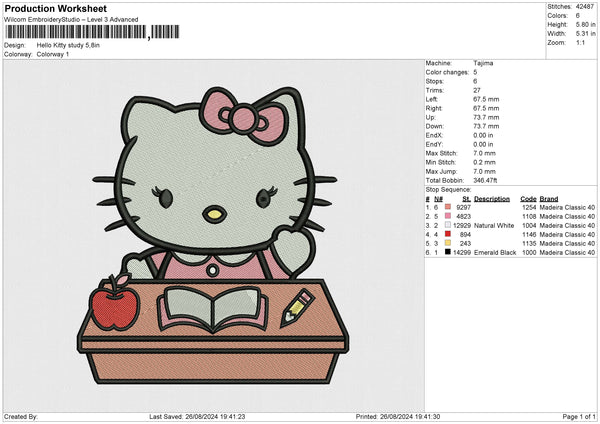Click the 'Stop Sequence:' heading
Viewport: 600px width, 424px height.
(448, 190)
